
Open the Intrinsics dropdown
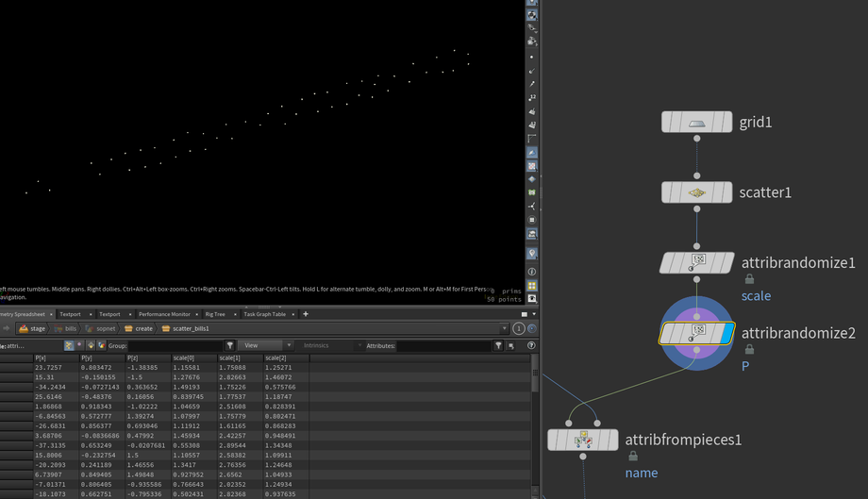point(325,346)
